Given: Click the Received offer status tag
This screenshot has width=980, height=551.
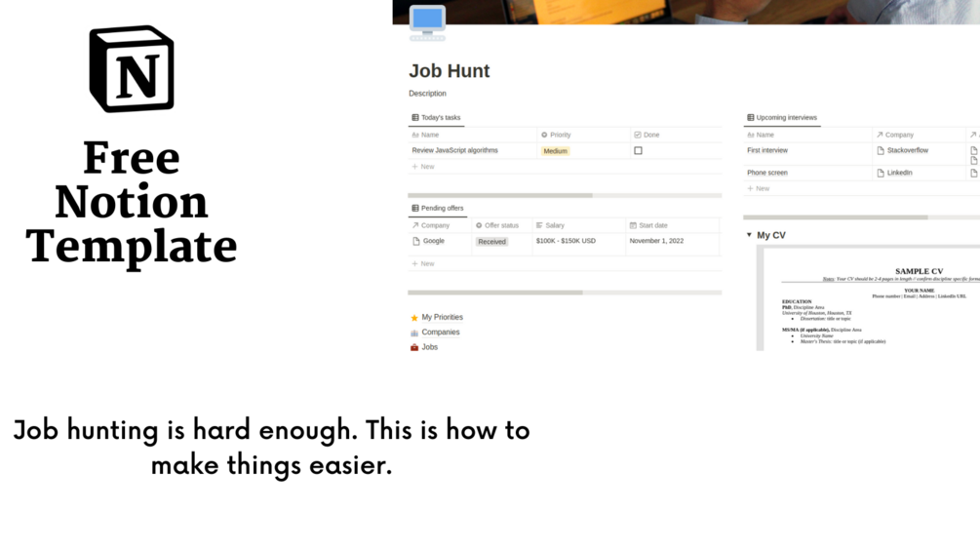Looking at the screenshot, I should 491,242.
